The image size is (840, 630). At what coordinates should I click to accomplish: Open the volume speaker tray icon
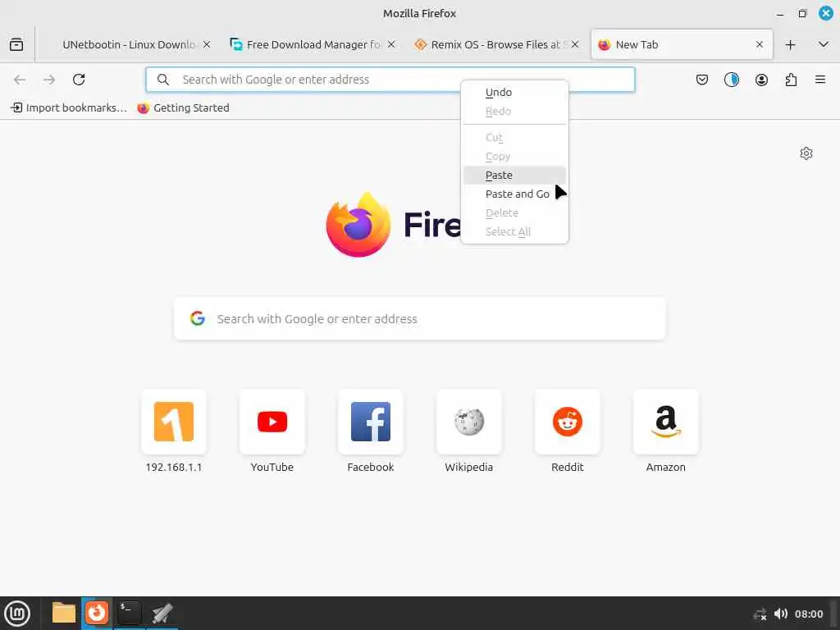781,614
